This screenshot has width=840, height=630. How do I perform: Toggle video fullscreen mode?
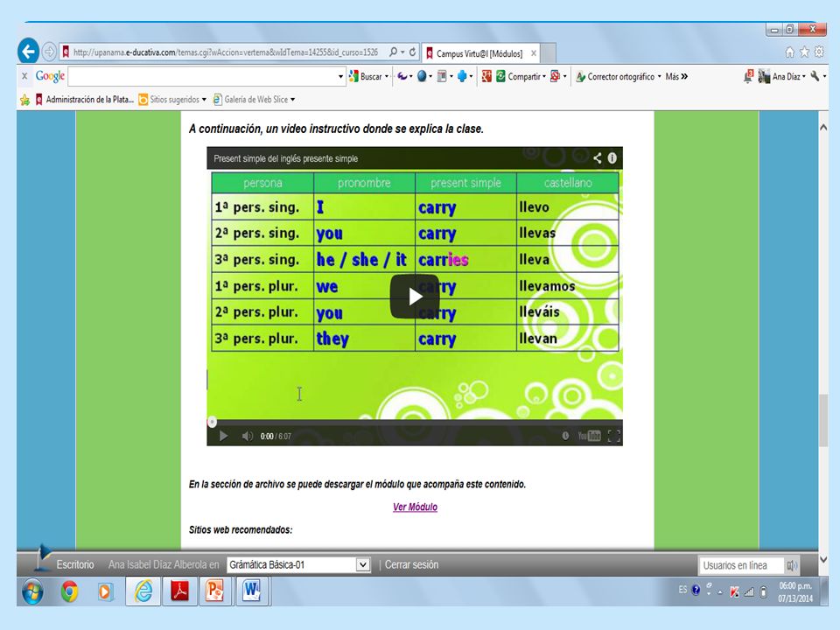[x=614, y=436]
